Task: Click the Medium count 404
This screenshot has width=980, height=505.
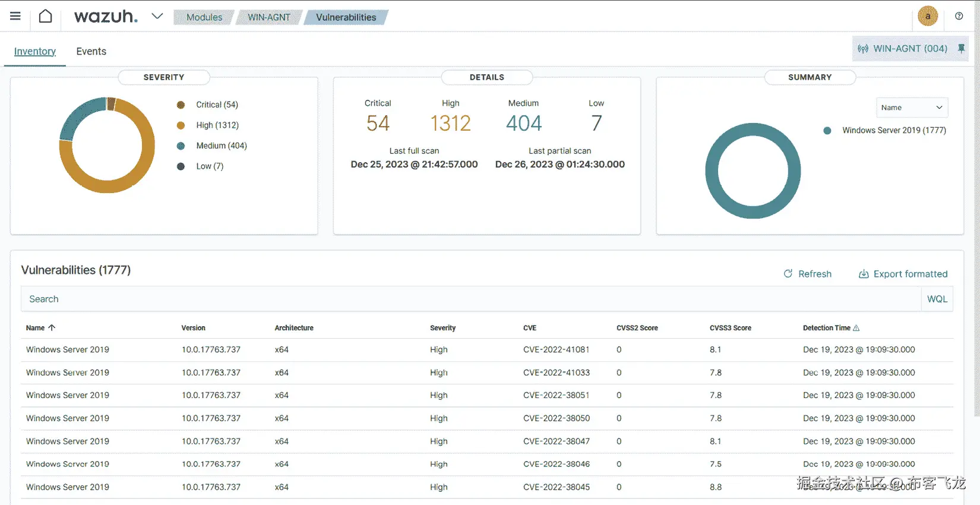Action: 524,123
